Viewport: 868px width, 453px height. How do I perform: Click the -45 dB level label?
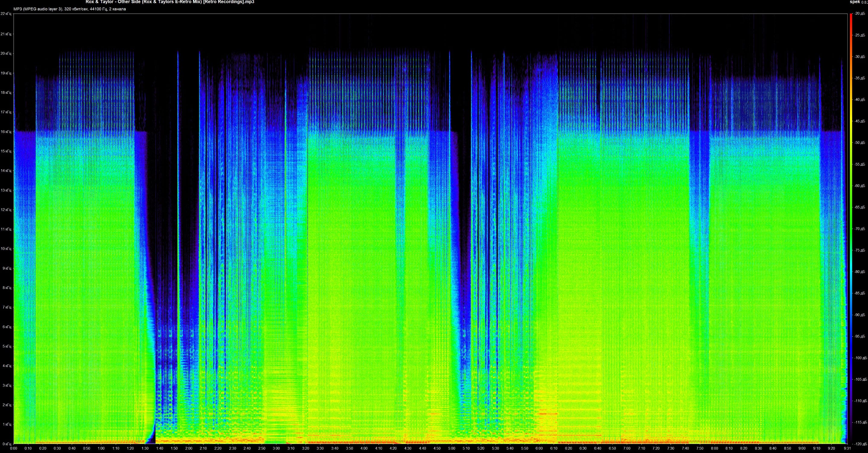(860, 122)
